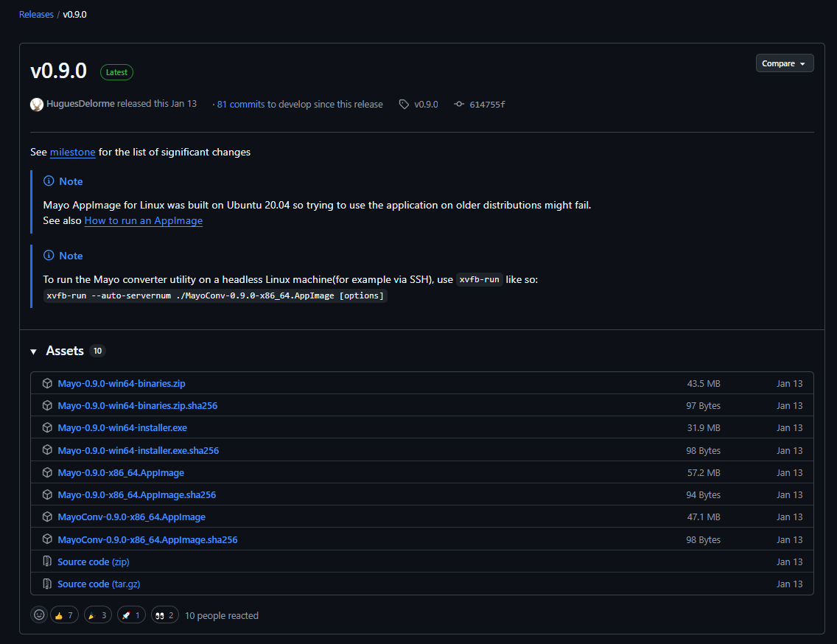The height and width of the screenshot is (644, 837).
Task: Open the add reaction smiley button
Action: coord(39,615)
